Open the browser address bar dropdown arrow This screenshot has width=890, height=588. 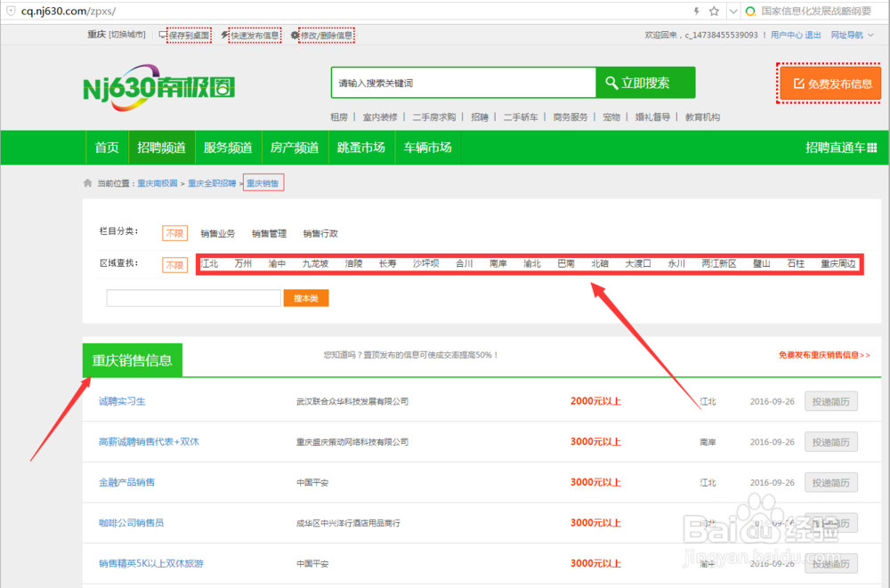click(x=732, y=12)
